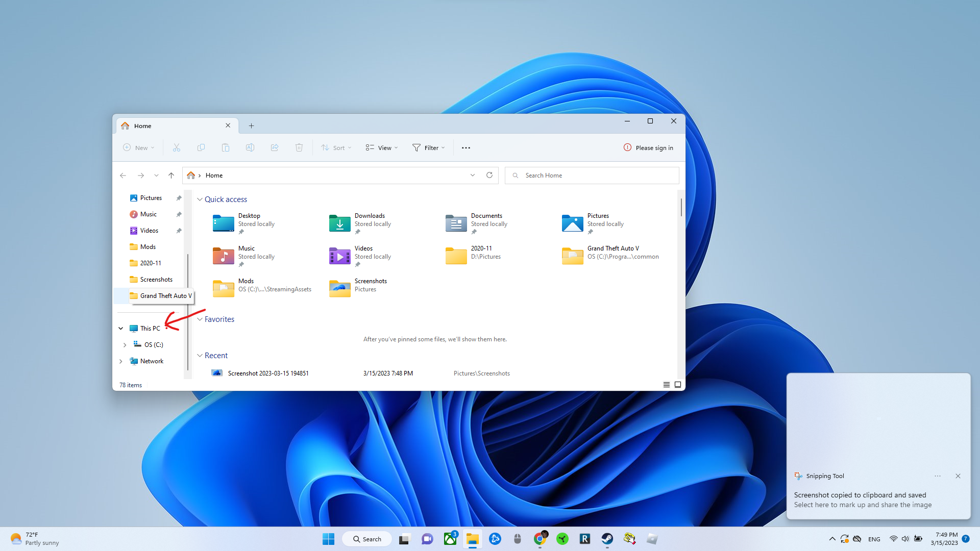The image size is (980, 551).
Task: Launch Steam from the taskbar
Action: (x=607, y=539)
